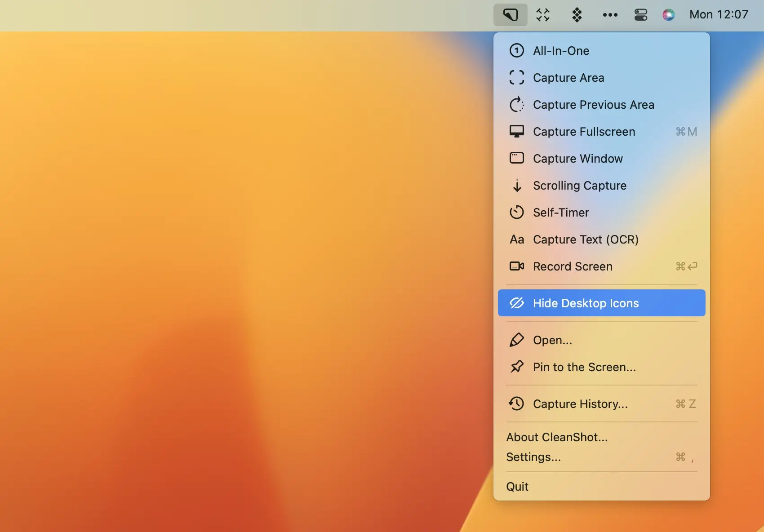Viewport: 764px width, 532px height.
Task: Click the camera icon for Record Screen
Action: tap(517, 266)
